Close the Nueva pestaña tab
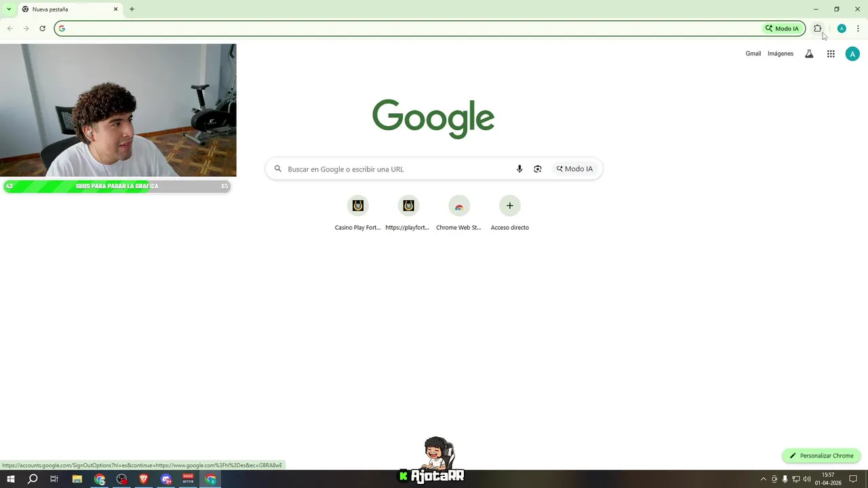Viewport: 868px width, 488px height. click(115, 9)
